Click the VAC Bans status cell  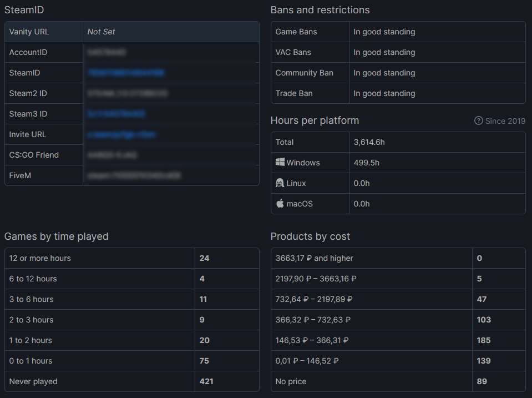tap(437, 52)
